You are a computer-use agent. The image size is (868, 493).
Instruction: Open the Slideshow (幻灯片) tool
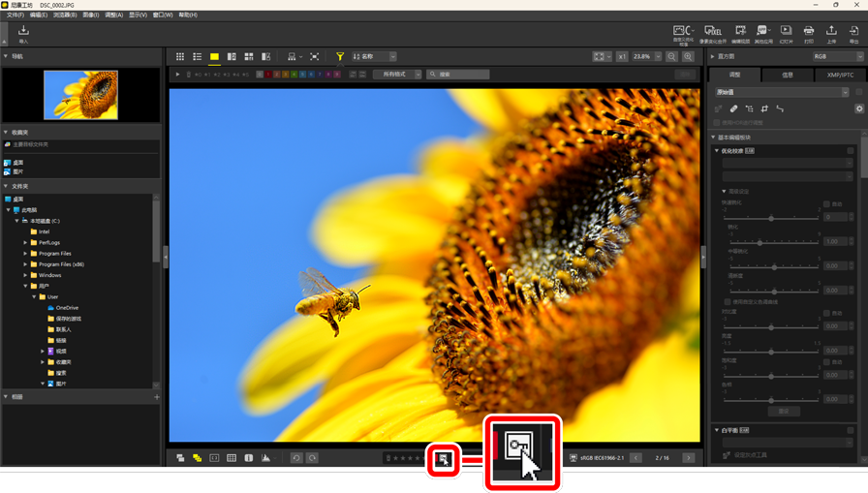(x=786, y=34)
